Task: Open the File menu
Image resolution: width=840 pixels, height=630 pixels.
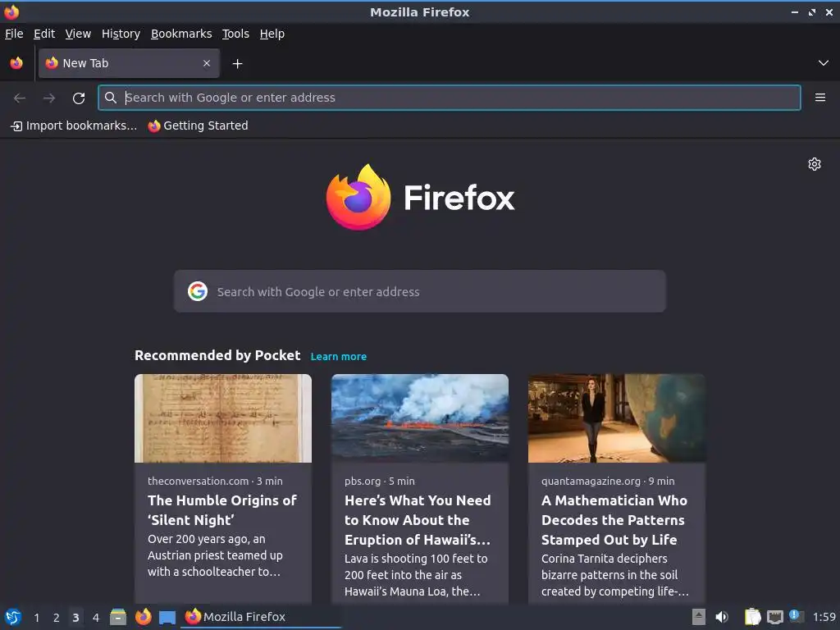Action: tap(14, 34)
